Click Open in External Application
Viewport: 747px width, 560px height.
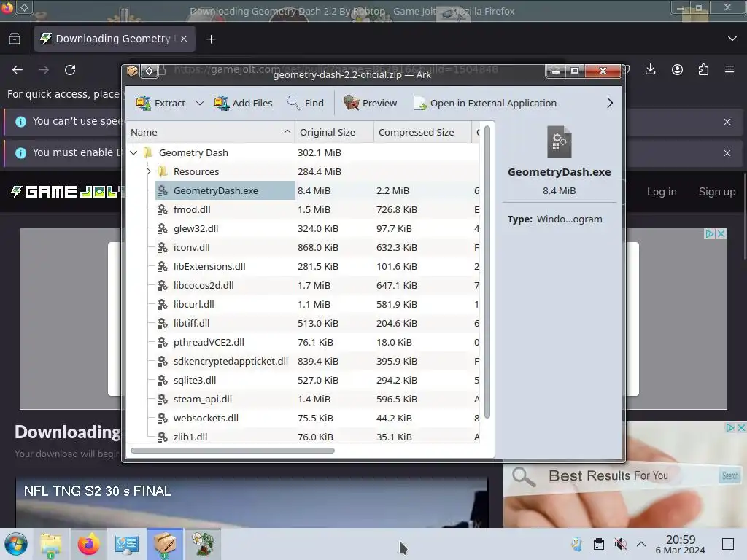485,103
